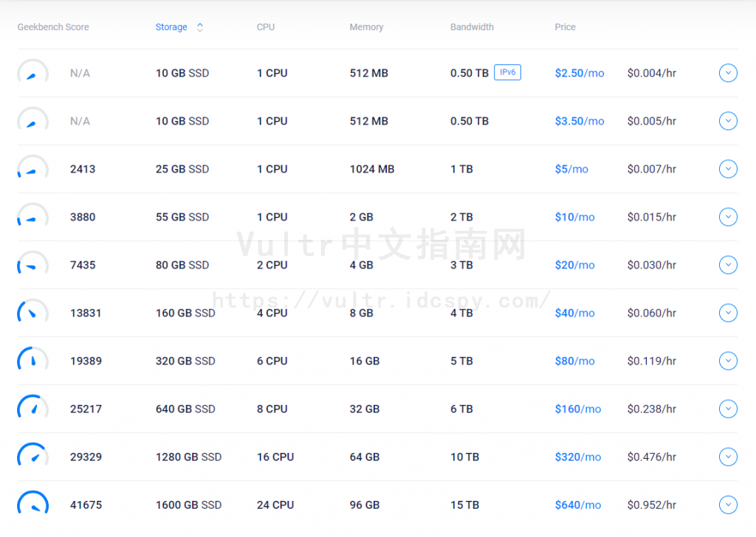Click the $0.476/hr hourly price

tap(651, 457)
